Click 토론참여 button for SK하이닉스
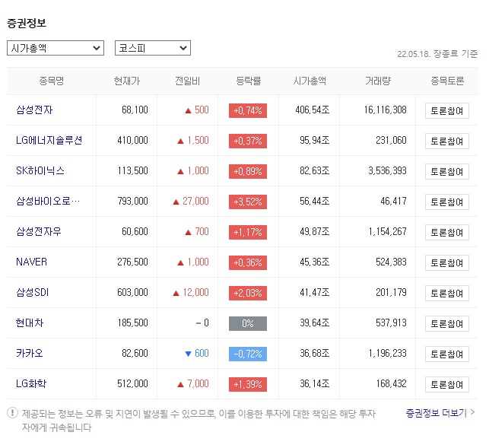Image resolution: width=489 pixels, height=448 pixels. [x=447, y=171]
